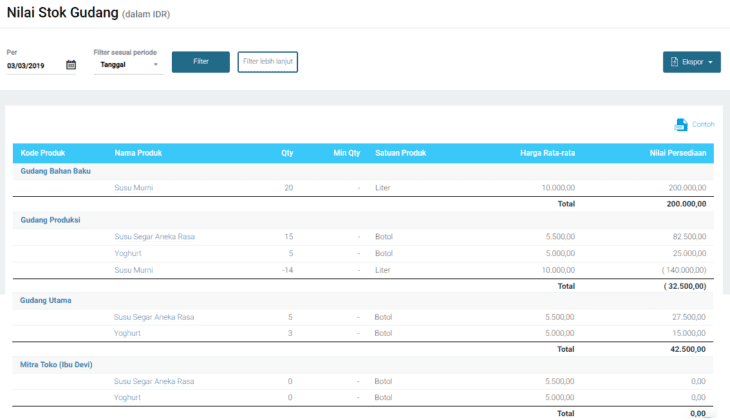Screen dimensions: 730x420
Task: Select Susu Segar Aneka Rasa in Gudang Utama
Action: 153,317
